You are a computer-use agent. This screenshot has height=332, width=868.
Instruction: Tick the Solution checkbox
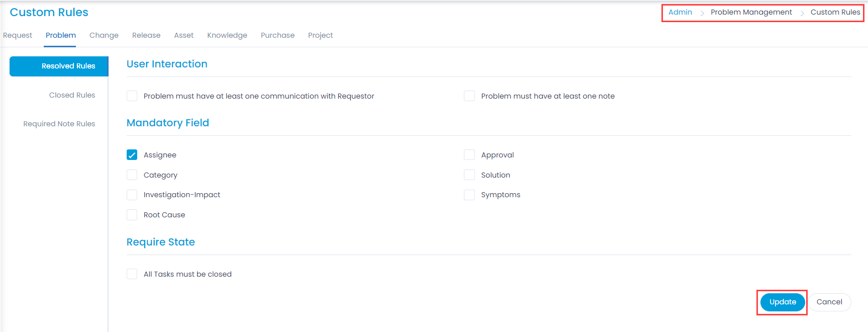click(469, 175)
